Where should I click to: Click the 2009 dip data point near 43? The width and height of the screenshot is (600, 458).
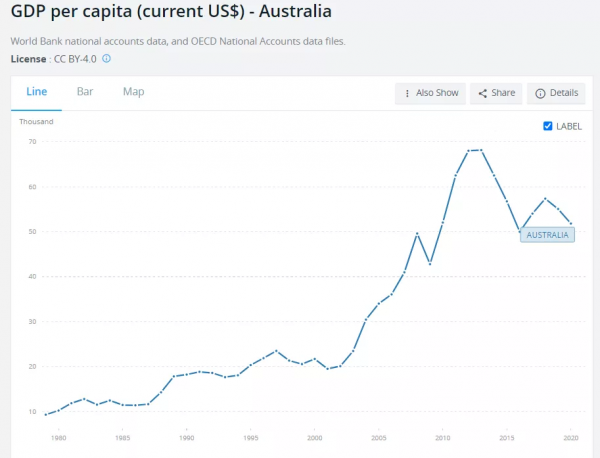430,264
